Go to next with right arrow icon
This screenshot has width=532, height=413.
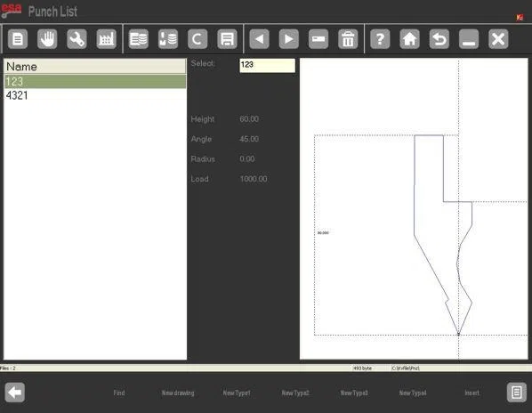pos(289,39)
